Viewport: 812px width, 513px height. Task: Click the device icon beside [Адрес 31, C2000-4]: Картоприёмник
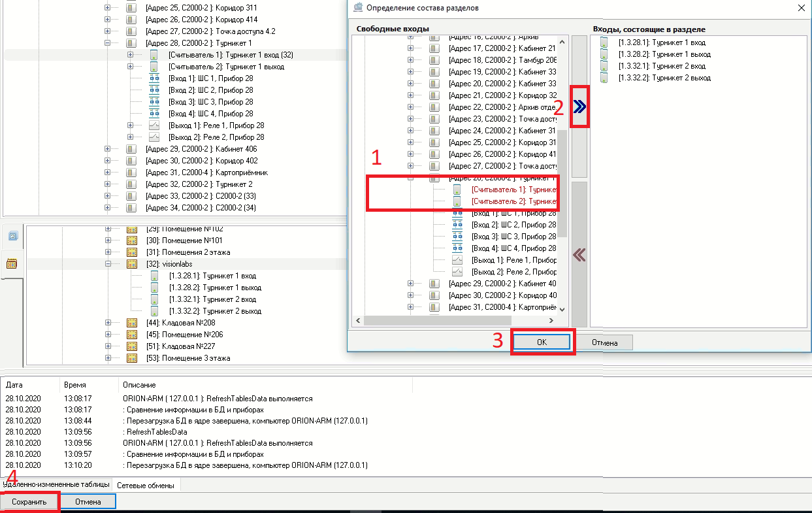click(131, 173)
